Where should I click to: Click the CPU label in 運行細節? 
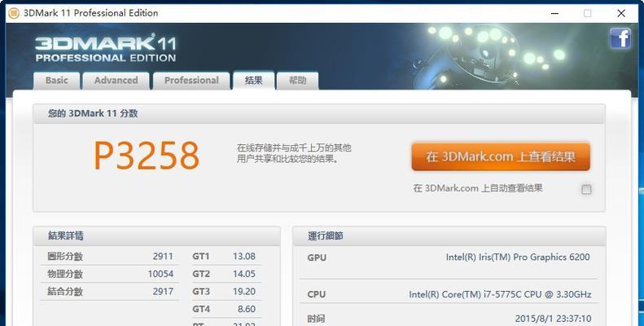316,294
